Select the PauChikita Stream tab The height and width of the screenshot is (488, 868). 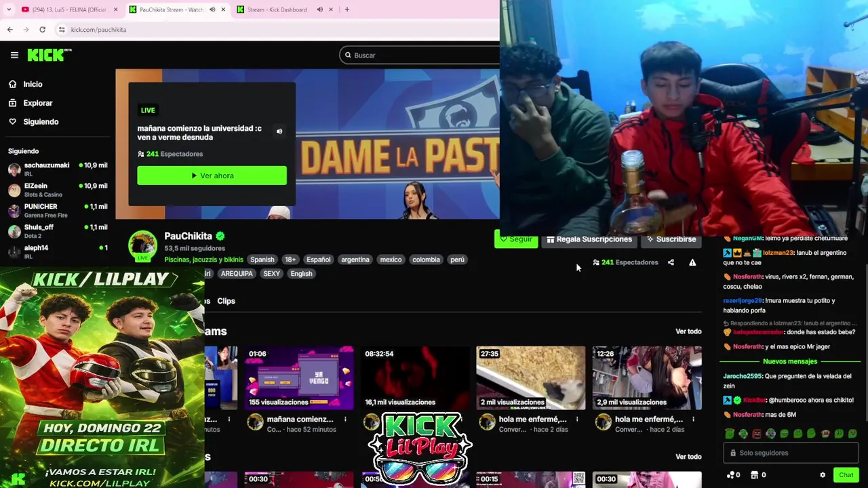[x=171, y=9]
